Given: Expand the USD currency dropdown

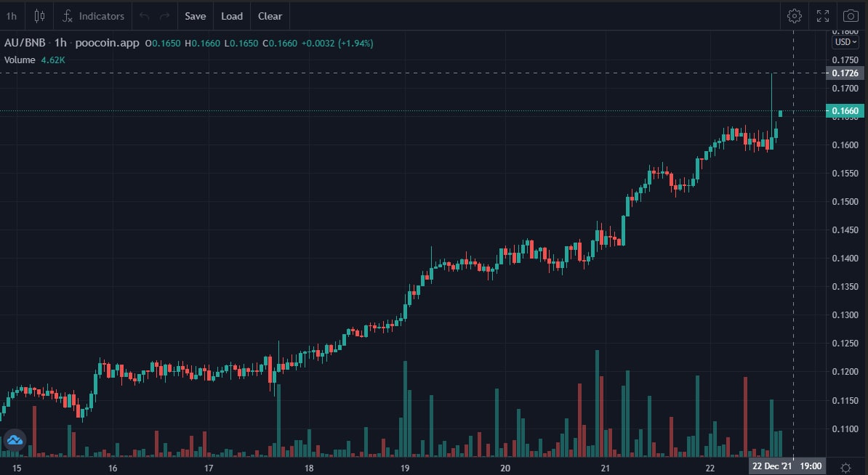Looking at the screenshot, I should click(845, 42).
